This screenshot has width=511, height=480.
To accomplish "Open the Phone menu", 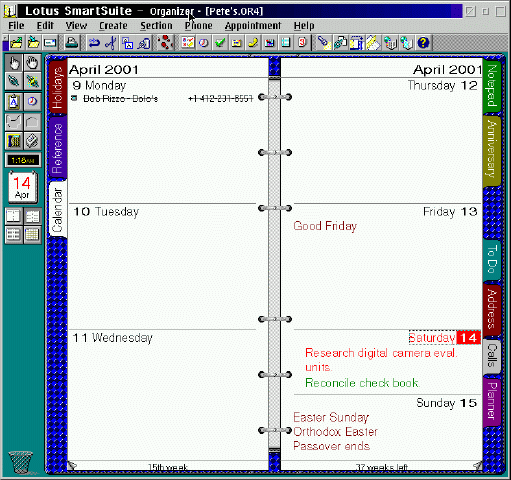I will (199, 26).
